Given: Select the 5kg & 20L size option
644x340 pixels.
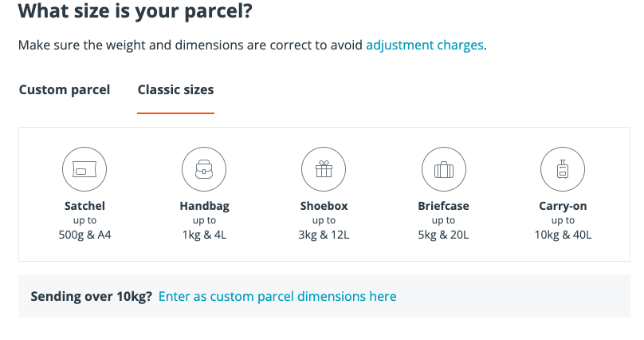Looking at the screenshot, I should click(444, 235).
